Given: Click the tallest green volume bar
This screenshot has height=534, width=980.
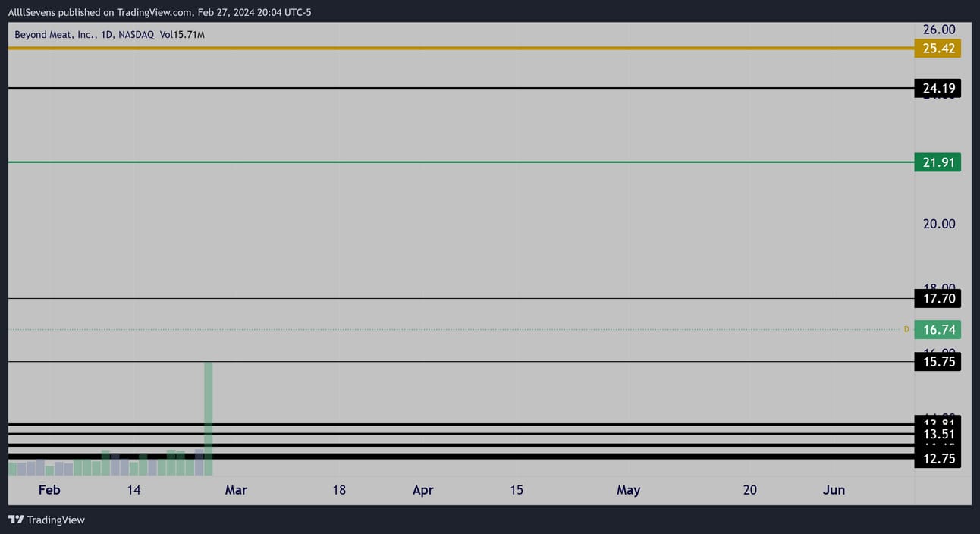Looking at the screenshot, I should [x=208, y=419].
